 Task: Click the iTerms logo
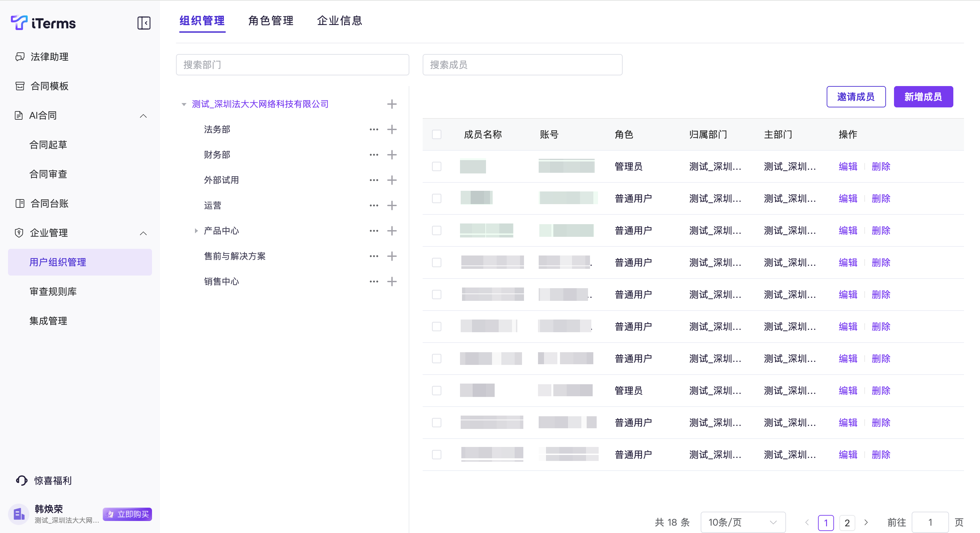point(43,23)
